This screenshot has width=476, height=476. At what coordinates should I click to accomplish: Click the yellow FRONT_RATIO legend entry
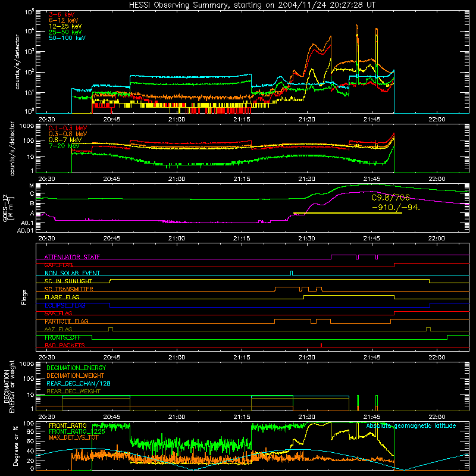coord(67,425)
